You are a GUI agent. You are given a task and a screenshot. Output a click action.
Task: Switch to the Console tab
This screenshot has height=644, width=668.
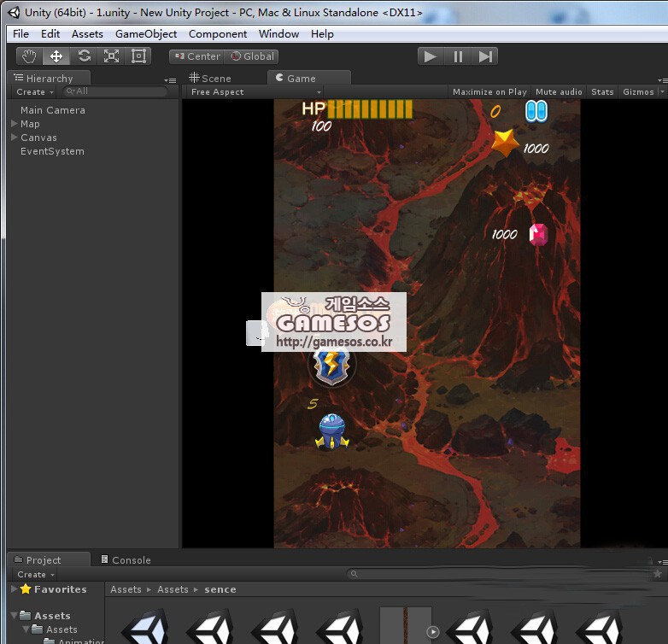point(126,560)
